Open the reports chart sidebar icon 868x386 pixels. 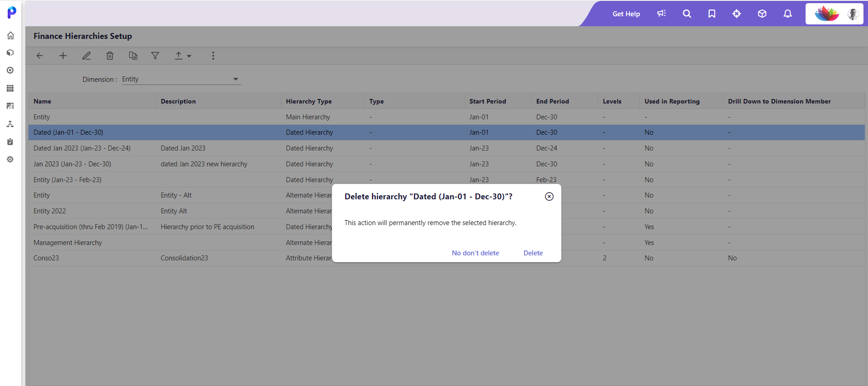pyautogui.click(x=10, y=106)
